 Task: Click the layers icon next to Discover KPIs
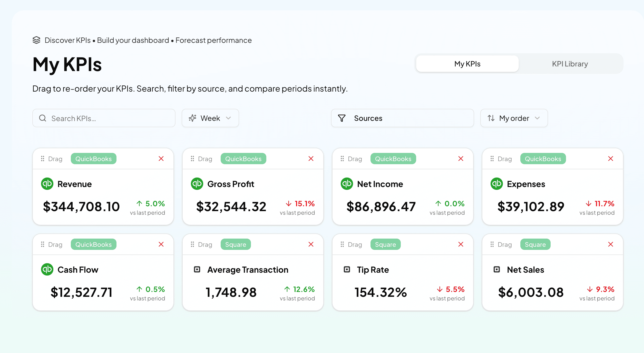[x=36, y=40]
